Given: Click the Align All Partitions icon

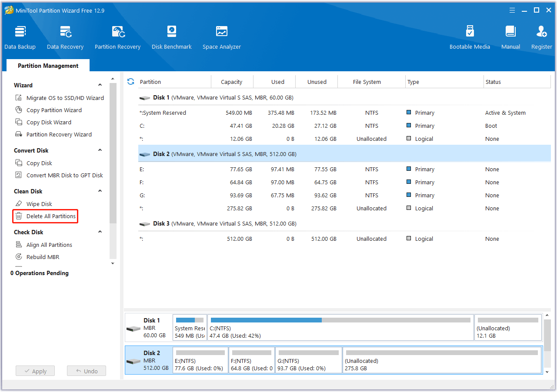Looking at the screenshot, I should point(19,245).
